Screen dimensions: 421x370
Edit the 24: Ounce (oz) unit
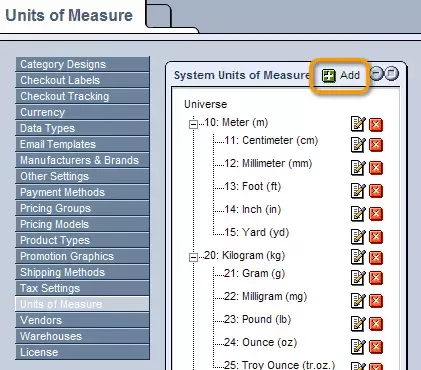coord(358,346)
